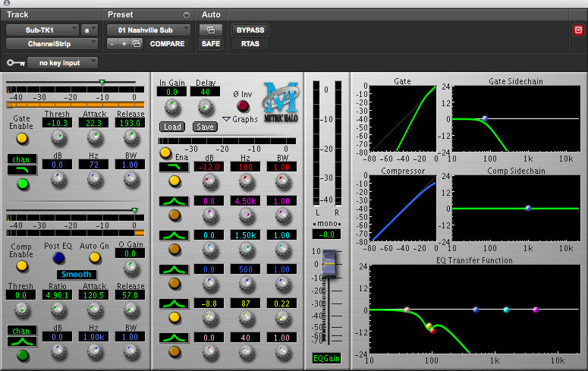The height and width of the screenshot is (371, 588).
Task: Click the COMPARE button
Action: point(167,44)
